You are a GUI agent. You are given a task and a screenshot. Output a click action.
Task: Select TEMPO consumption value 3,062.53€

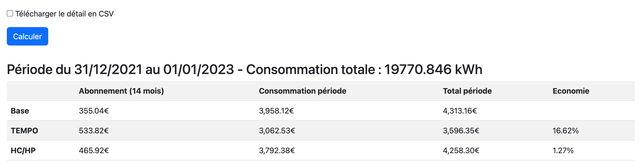coord(277,131)
